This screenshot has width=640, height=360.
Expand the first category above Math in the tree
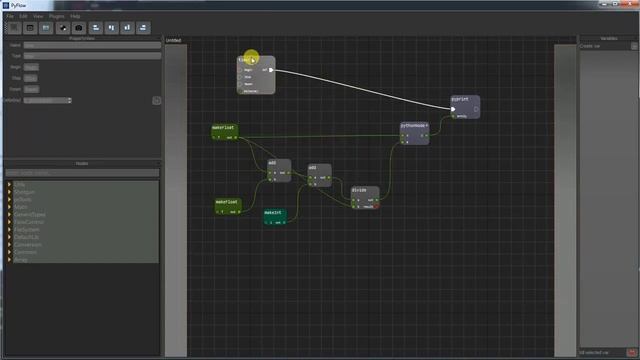click(9, 200)
